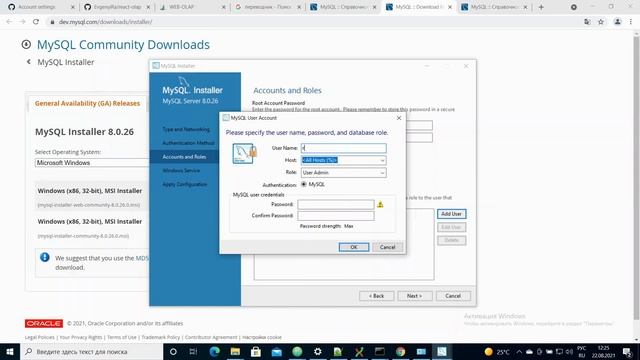Click Cancel in the MySQL Installer window
The width and height of the screenshot is (640, 360).
pyautogui.click(x=453, y=296)
